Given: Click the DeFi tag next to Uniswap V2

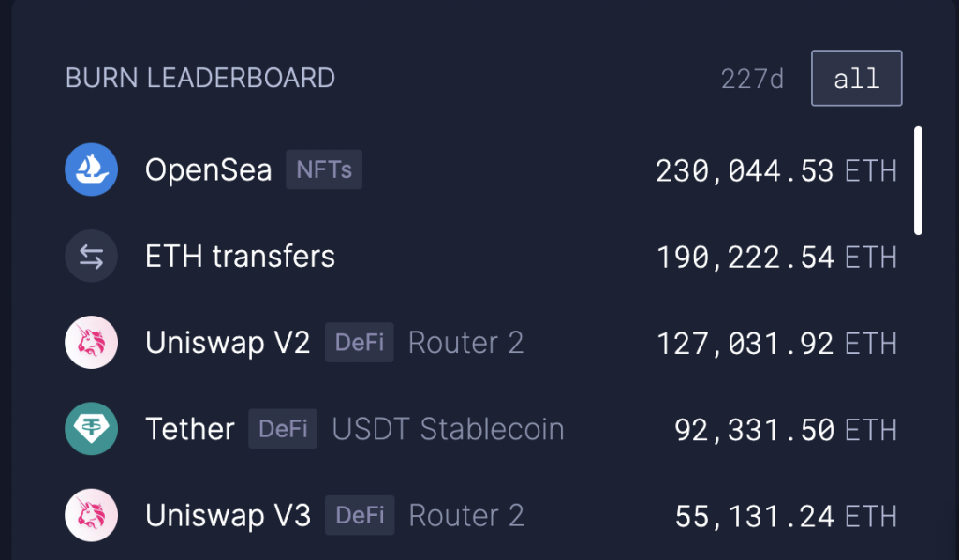Looking at the screenshot, I should (360, 343).
